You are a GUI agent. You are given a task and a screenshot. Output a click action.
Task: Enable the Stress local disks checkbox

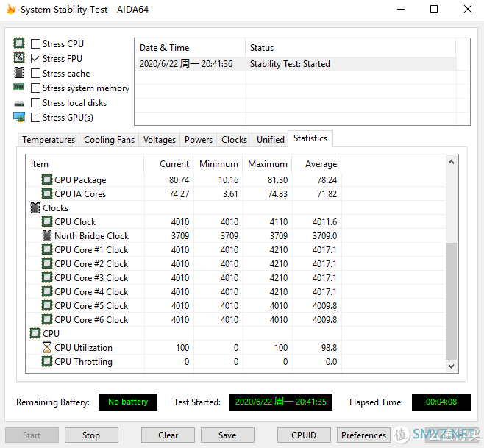(35, 103)
